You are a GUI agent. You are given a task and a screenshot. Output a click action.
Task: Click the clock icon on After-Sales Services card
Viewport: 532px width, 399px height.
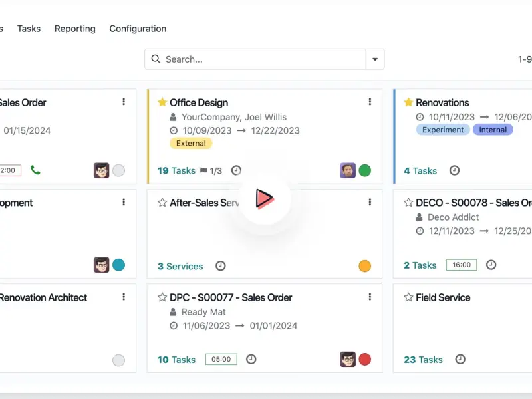tap(221, 266)
